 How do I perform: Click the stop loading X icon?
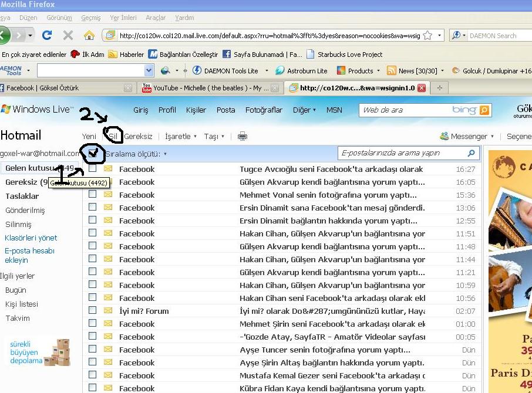(x=68, y=35)
